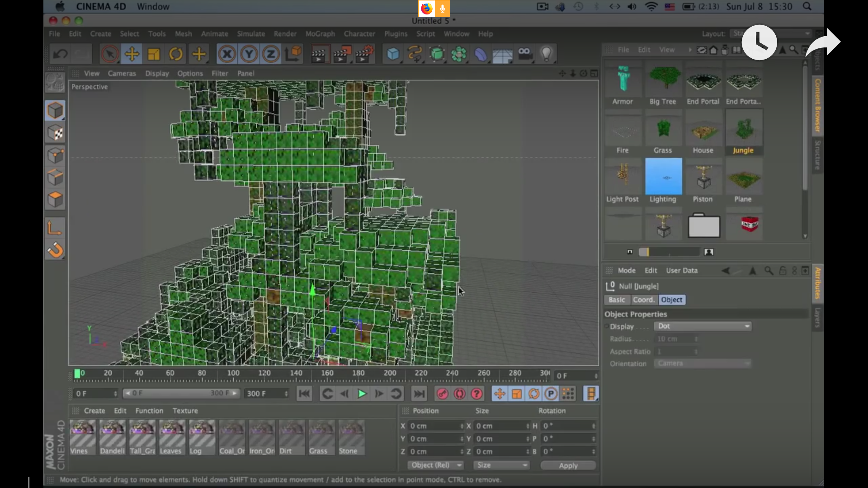Open the Size mode dropdown
Viewport: 868px width, 488px height.
click(501, 465)
